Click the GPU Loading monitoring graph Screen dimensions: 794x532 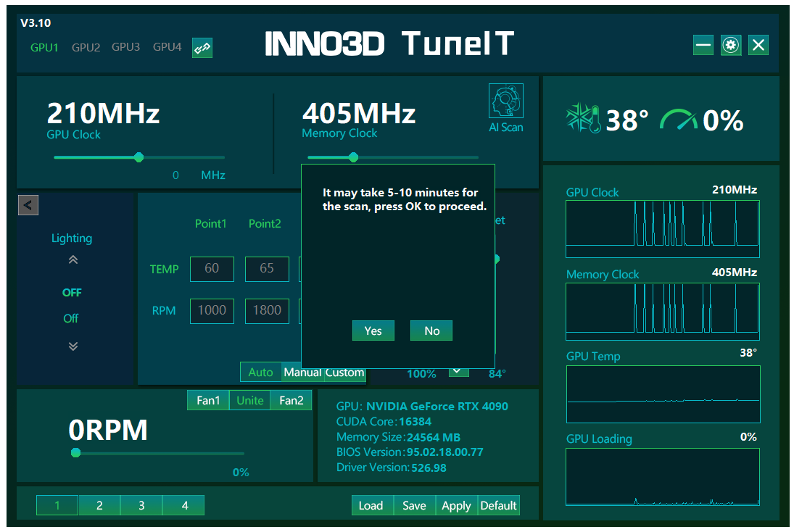coord(662,477)
